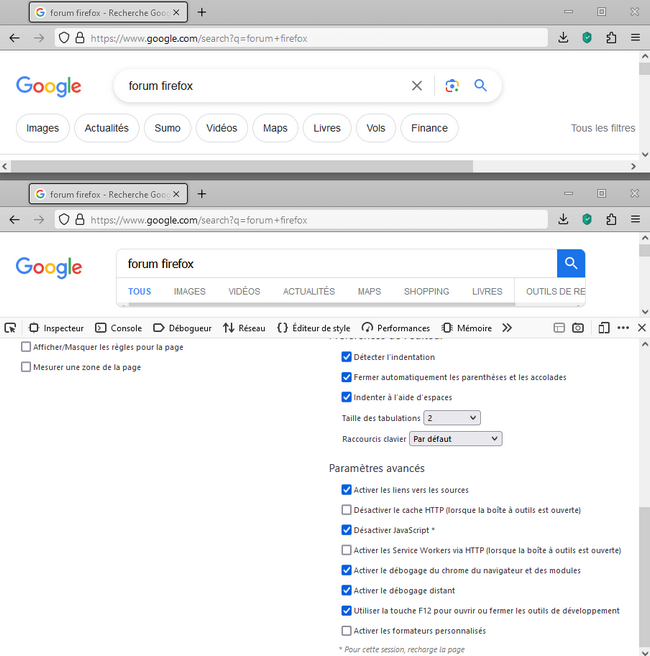Open the hamburger menu in the top window
650x656 pixels.
(x=635, y=38)
